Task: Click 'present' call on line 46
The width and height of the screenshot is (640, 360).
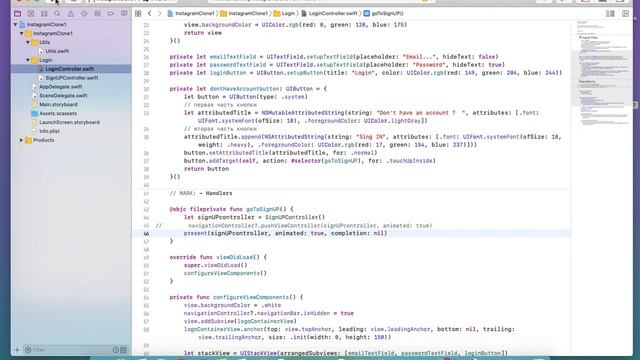Action: click(195, 233)
